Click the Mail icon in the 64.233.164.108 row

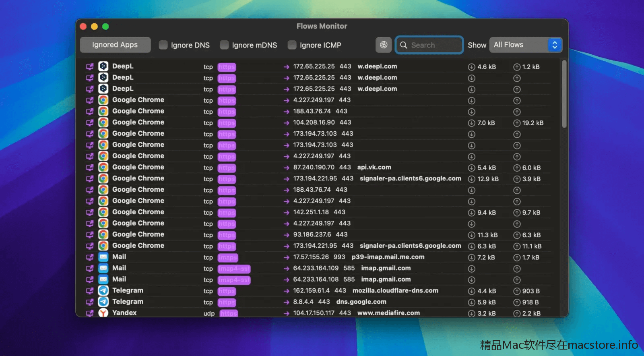pyautogui.click(x=103, y=279)
